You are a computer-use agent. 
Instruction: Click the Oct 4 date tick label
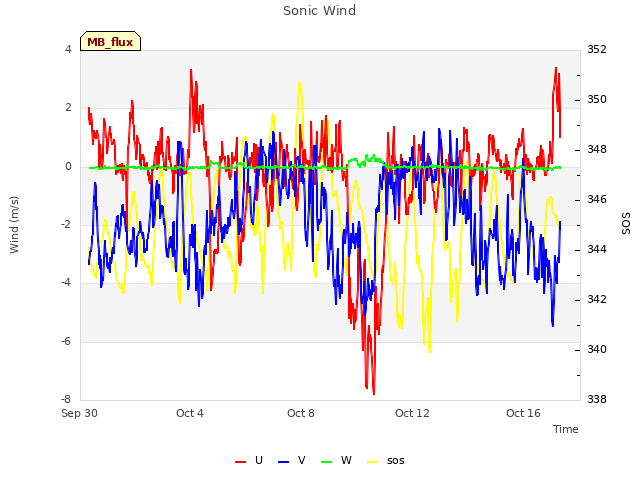tap(190, 413)
